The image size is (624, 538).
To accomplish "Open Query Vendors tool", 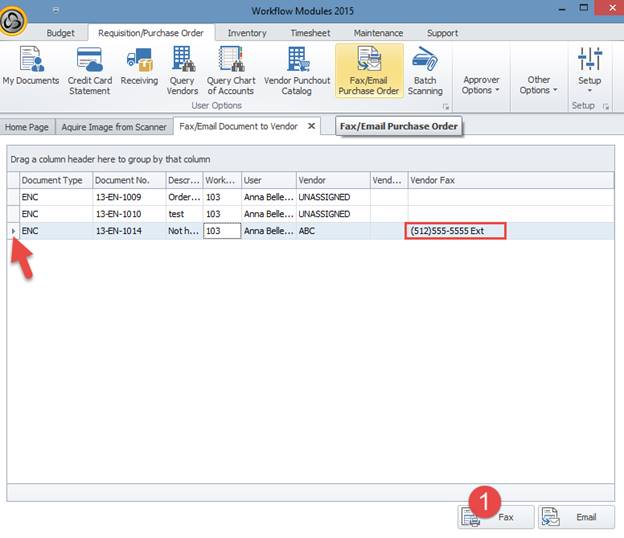I will click(x=182, y=69).
